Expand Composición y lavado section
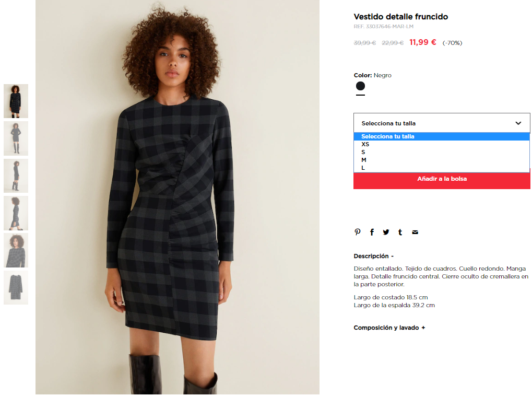 (x=389, y=328)
